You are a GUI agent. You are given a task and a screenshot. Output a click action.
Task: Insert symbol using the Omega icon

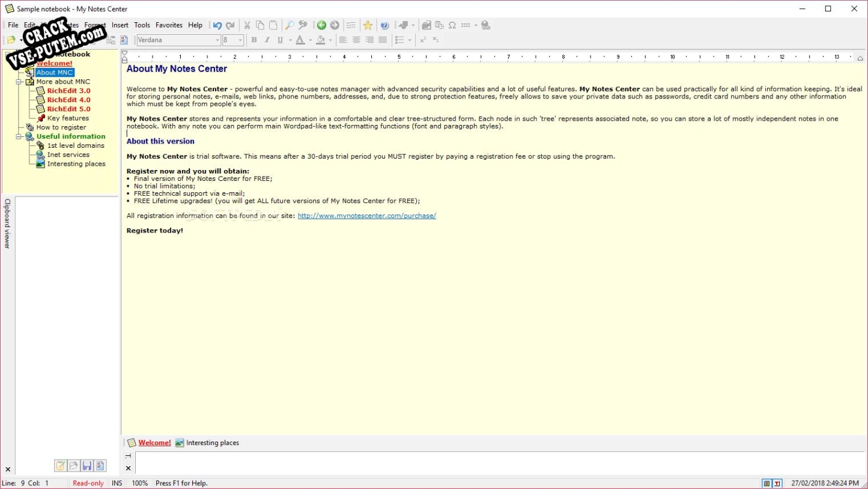[452, 25]
